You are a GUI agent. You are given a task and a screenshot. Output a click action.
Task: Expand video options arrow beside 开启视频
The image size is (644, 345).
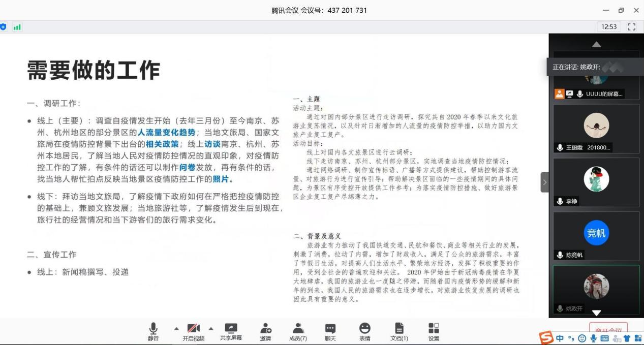[210, 328]
